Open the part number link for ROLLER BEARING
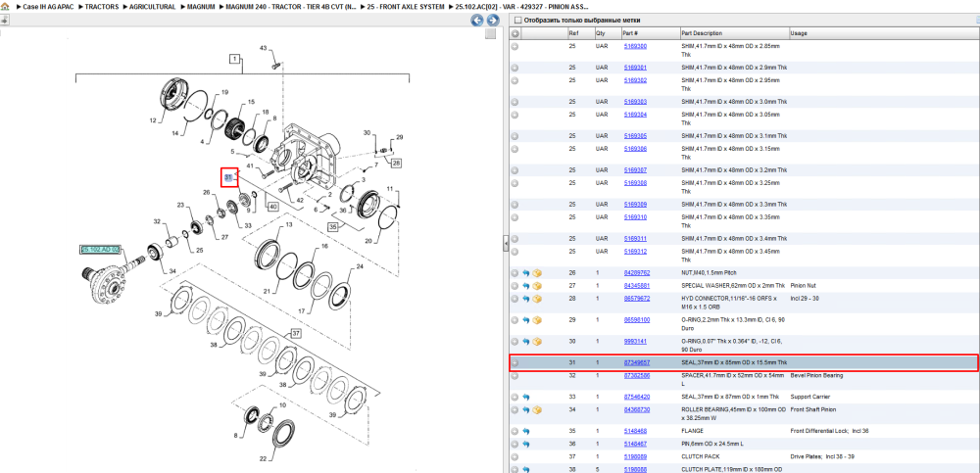Image resolution: width=980 pixels, height=473 pixels. point(637,410)
